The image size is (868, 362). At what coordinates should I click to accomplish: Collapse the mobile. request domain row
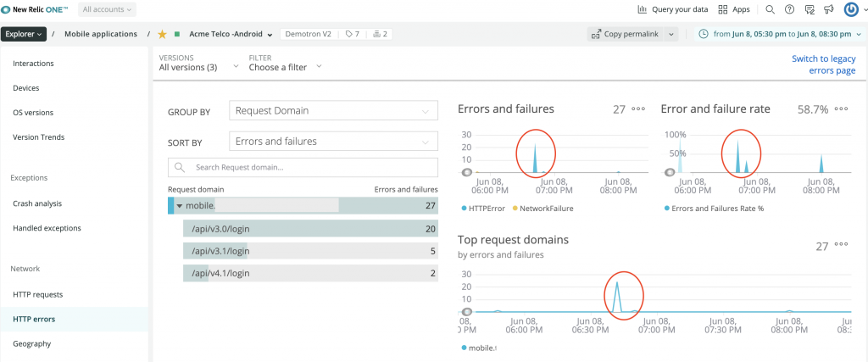coord(180,206)
